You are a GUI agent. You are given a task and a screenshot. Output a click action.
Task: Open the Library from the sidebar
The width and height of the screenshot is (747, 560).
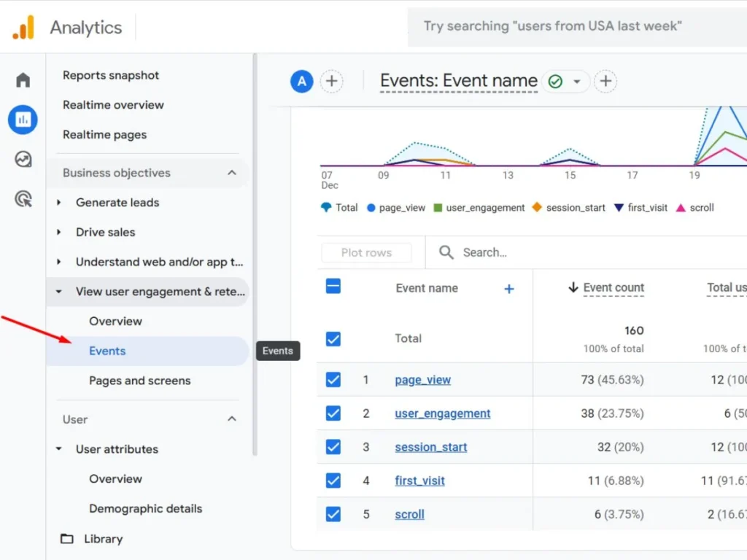pos(104,538)
